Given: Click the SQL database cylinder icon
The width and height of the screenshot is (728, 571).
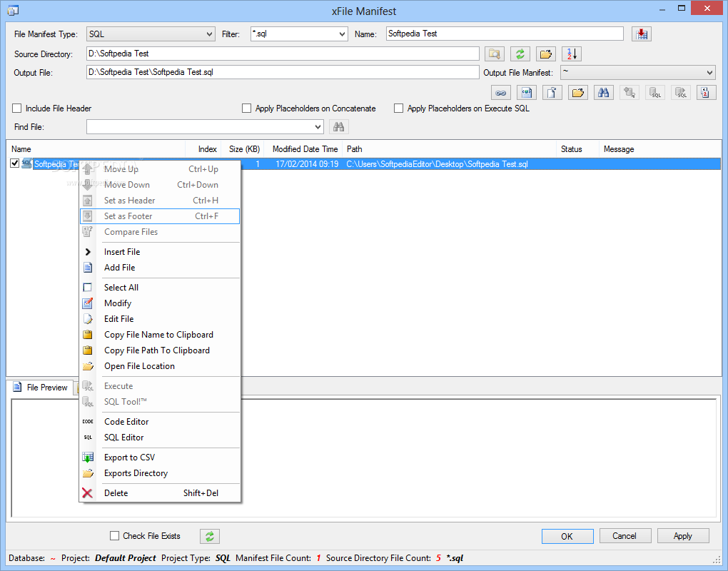Looking at the screenshot, I should pyautogui.click(x=655, y=92).
